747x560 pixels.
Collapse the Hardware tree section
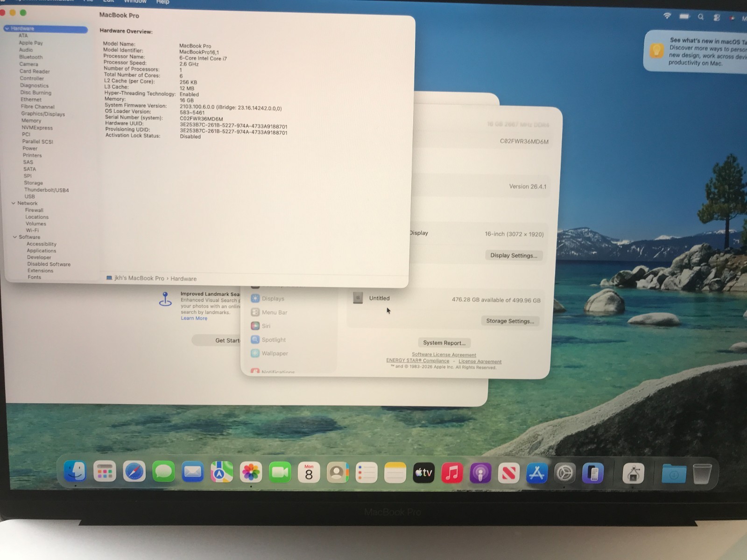[x=7, y=28]
